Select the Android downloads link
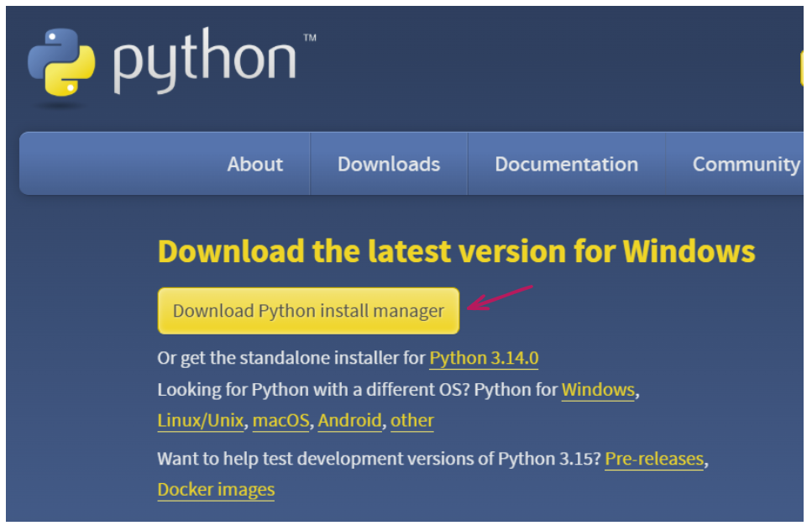This screenshot has height=531, width=812. click(x=349, y=420)
